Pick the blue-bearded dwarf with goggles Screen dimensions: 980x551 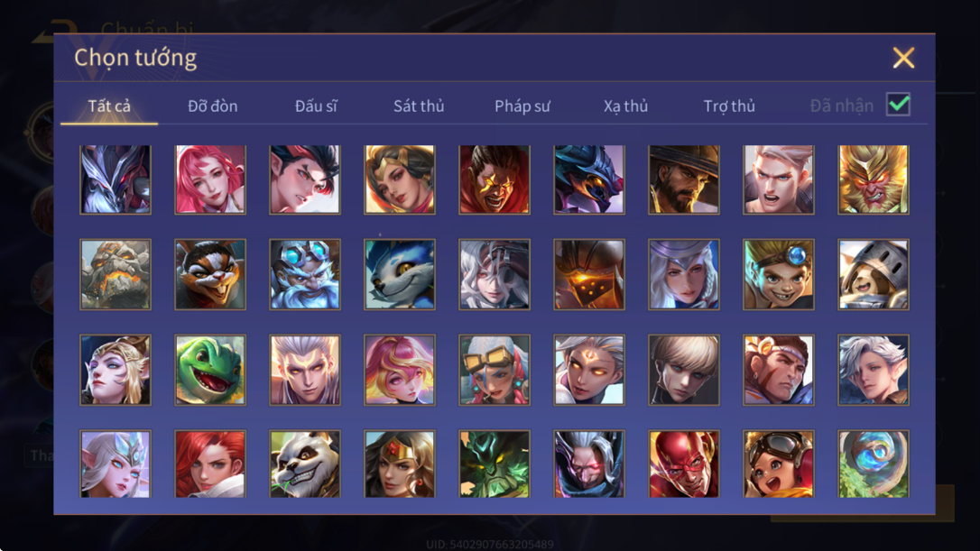[305, 275]
